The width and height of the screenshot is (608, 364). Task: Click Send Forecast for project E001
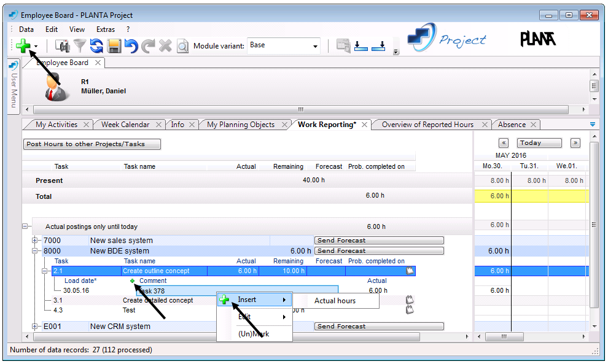[x=379, y=327]
